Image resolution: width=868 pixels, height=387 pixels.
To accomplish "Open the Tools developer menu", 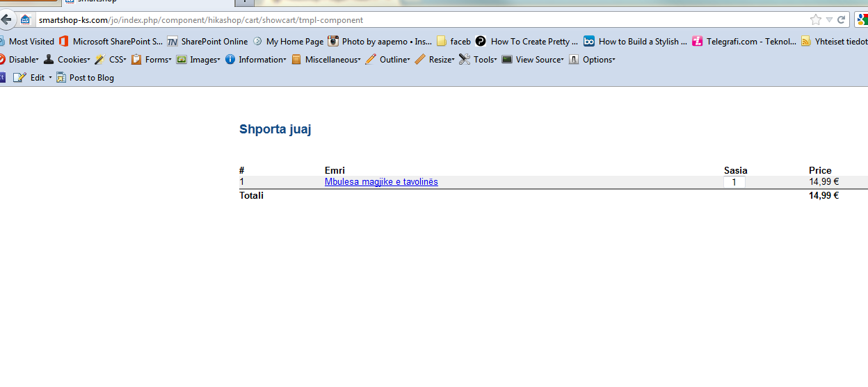I will tap(478, 60).
